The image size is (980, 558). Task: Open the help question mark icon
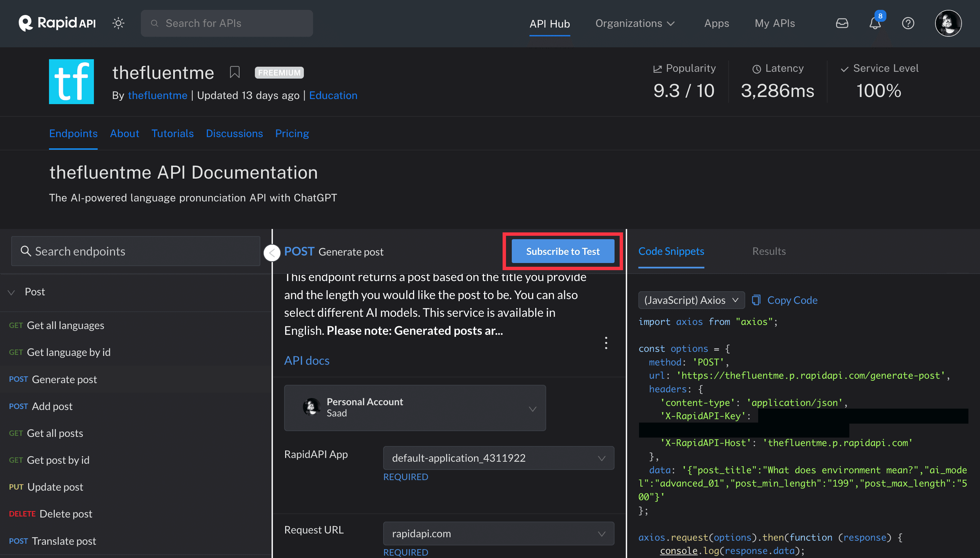(x=908, y=23)
